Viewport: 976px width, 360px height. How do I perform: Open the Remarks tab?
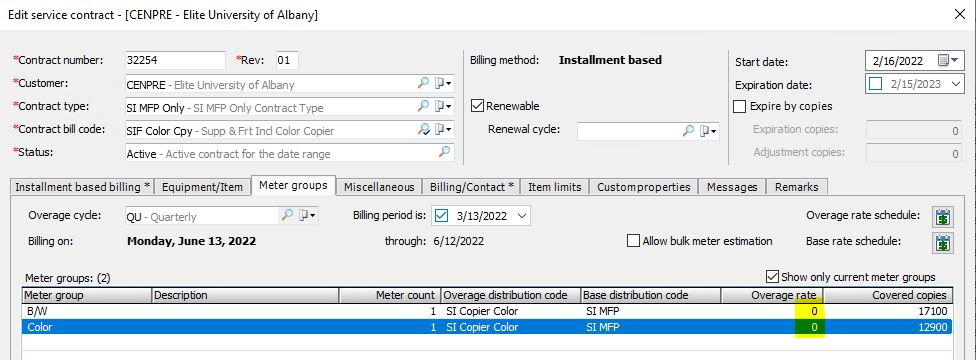coord(797,187)
